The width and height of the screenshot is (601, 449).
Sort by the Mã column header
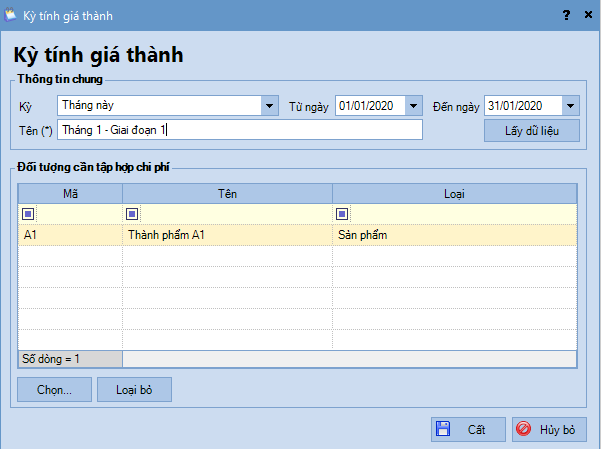coord(71,192)
